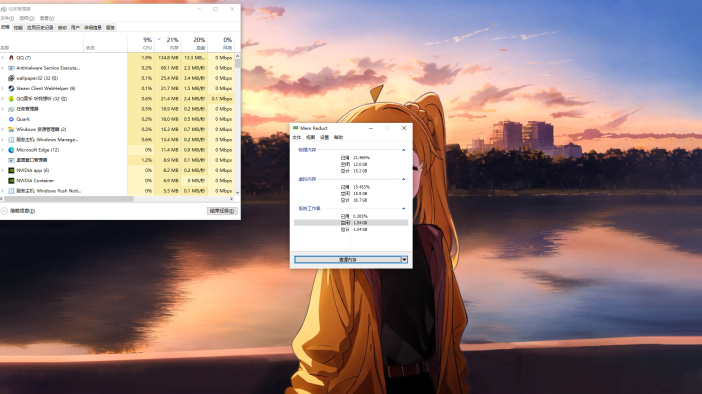Switch to the 服务 tab

[110, 28]
